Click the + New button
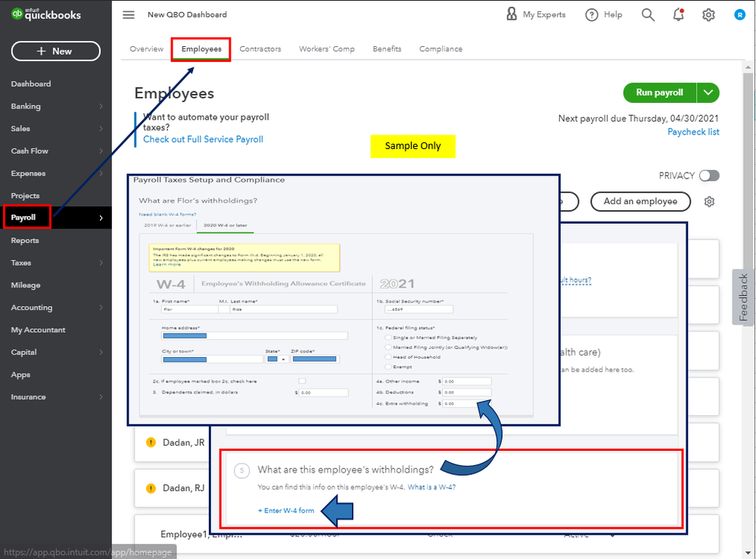This screenshot has height=559, width=756. [x=55, y=51]
